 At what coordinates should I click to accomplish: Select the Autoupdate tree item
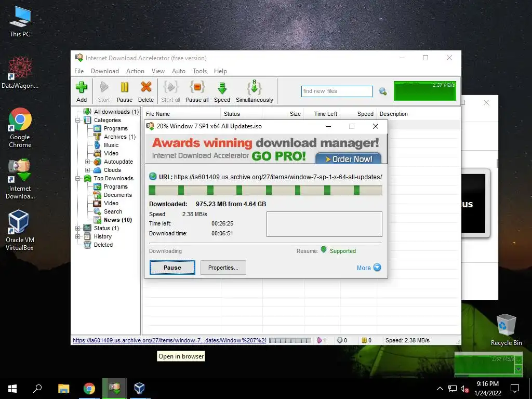pos(118,162)
